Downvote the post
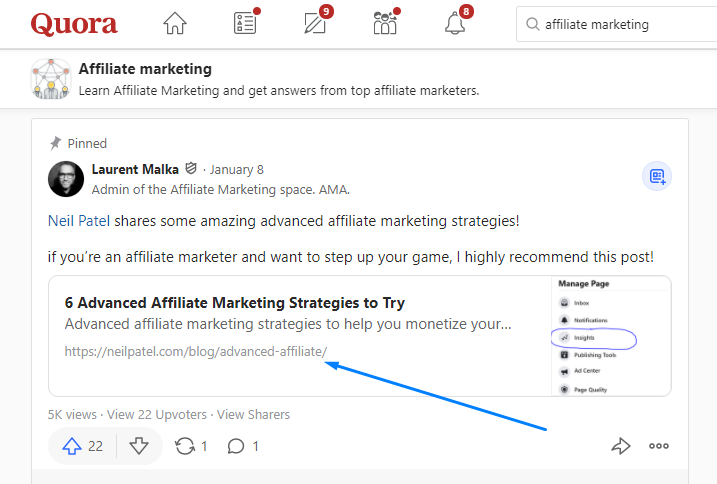The width and height of the screenshot is (717, 484). 139,446
